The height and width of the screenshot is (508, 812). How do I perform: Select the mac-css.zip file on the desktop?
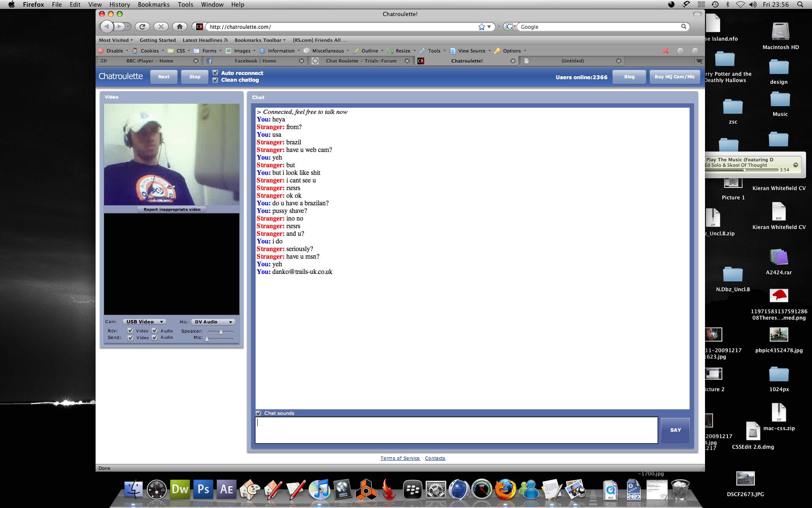click(779, 417)
